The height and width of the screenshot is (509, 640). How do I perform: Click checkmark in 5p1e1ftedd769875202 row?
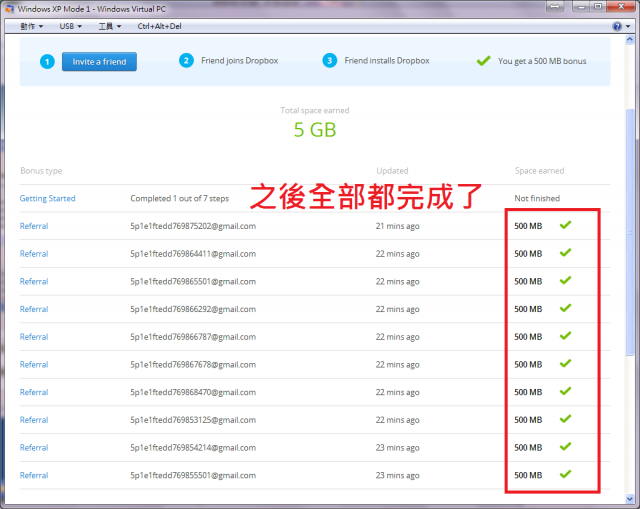tap(565, 225)
